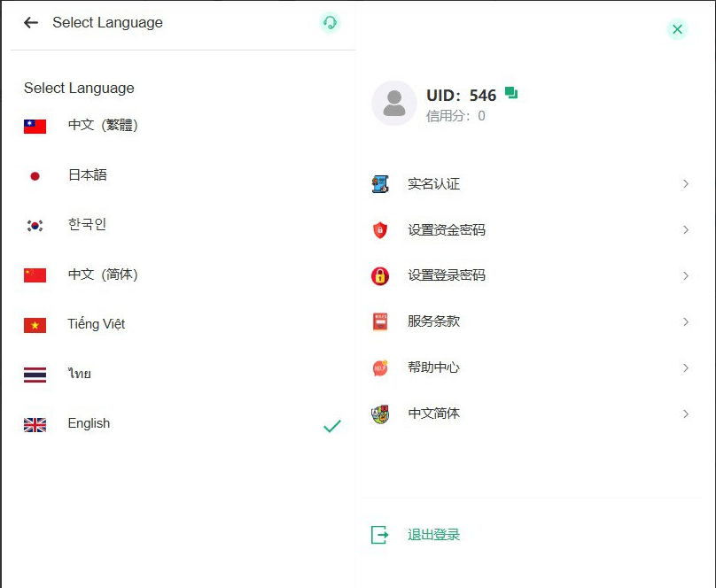The width and height of the screenshot is (716, 588).
Task: Expand 实名认证 using its chevron arrow
Action: [686, 184]
